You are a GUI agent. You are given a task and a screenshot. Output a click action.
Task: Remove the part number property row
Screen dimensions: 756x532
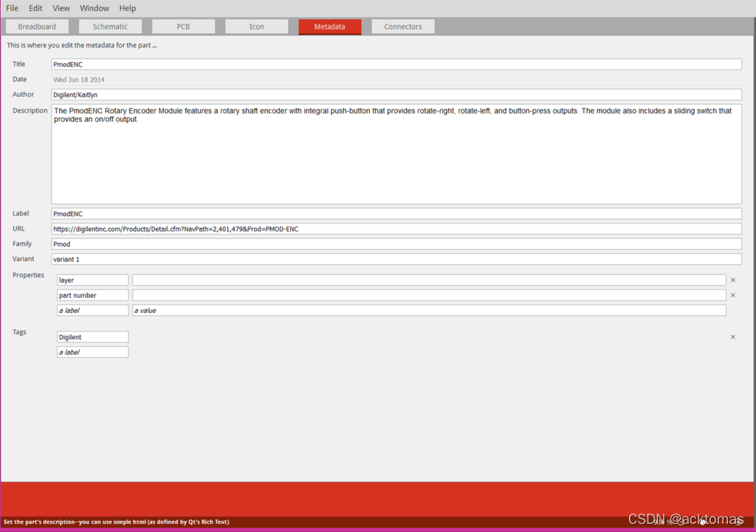[x=733, y=295]
